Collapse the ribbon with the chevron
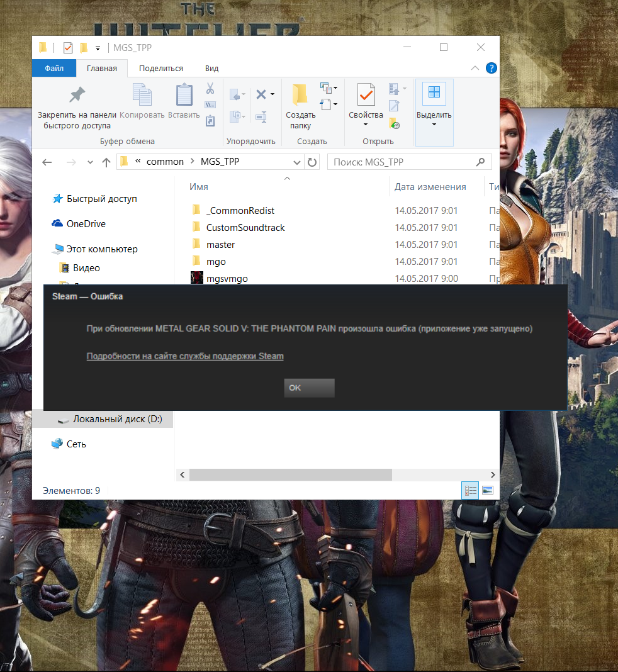618x672 pixels. tap(475, 68)
